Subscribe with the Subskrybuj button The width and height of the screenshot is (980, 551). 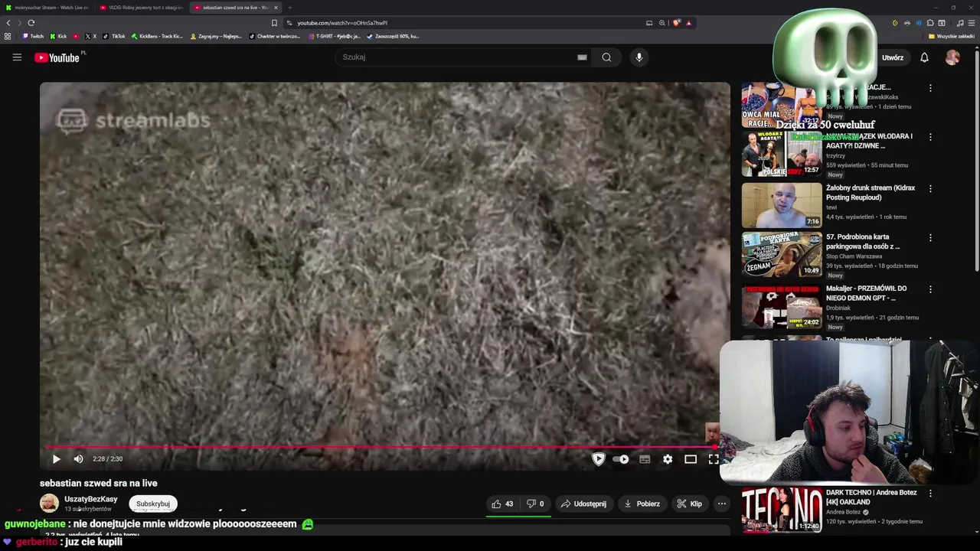click(x=153, y=504)
